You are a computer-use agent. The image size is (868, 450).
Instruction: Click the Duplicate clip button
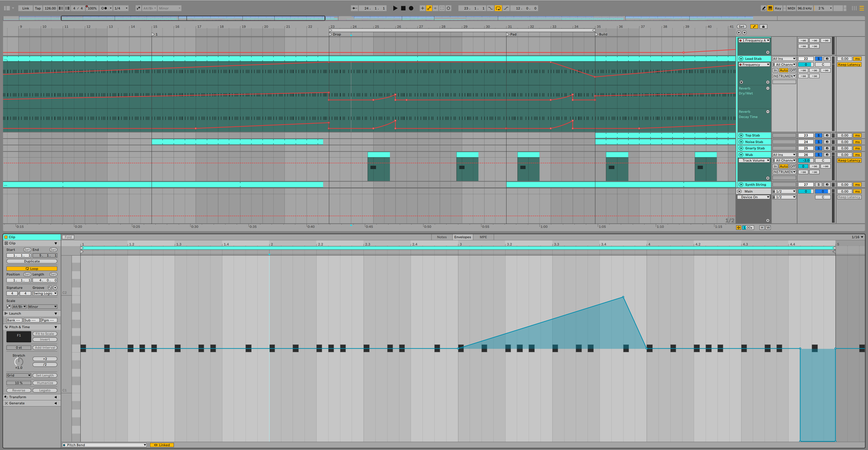(32, 261)
